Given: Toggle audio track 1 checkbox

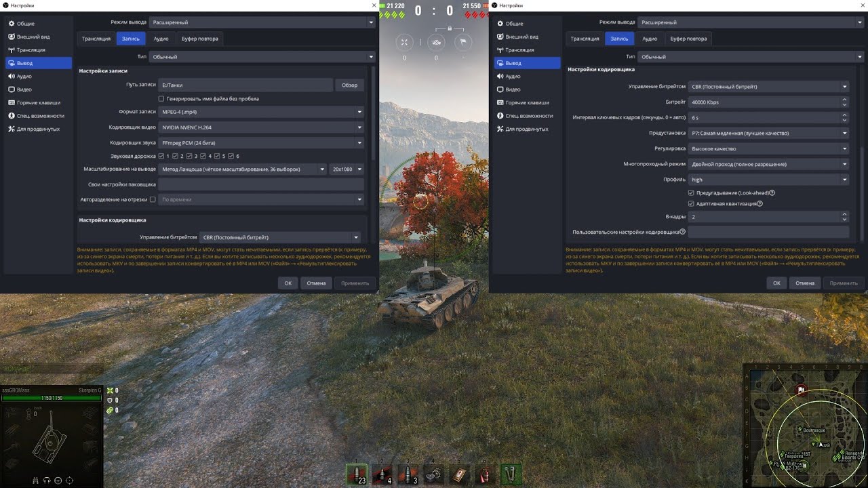Looking at the screenshot, I should point(161,157).
